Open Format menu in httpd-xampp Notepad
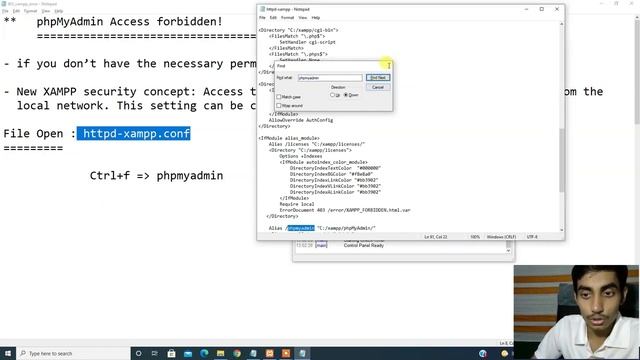The image size is (640, 360). point(287,18)
